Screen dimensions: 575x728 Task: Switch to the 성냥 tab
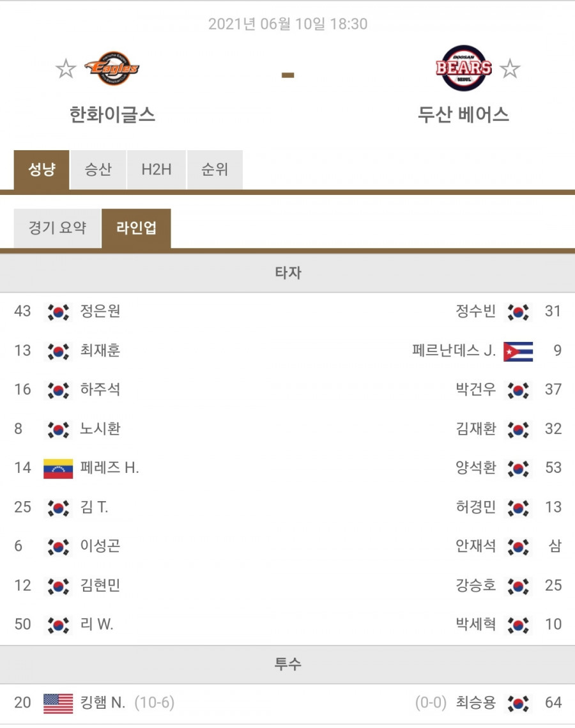click(42, 169)
